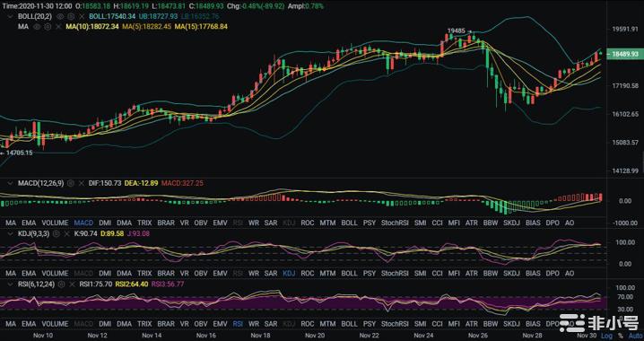Click the BOLL:17540.34 value

[x=112, y=16]
